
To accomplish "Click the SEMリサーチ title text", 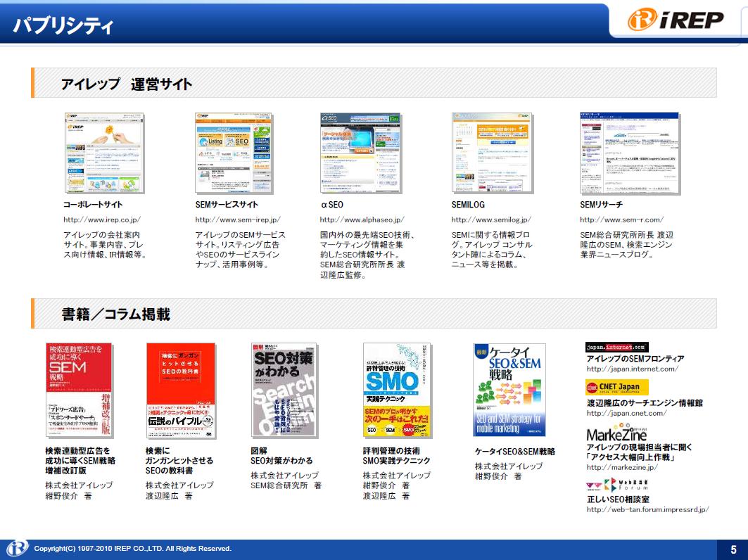I will pos(601,205).
